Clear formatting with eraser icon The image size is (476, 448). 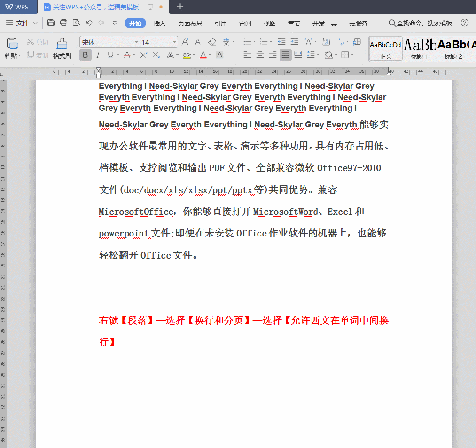pyautogui.click(x=212, y=42)
